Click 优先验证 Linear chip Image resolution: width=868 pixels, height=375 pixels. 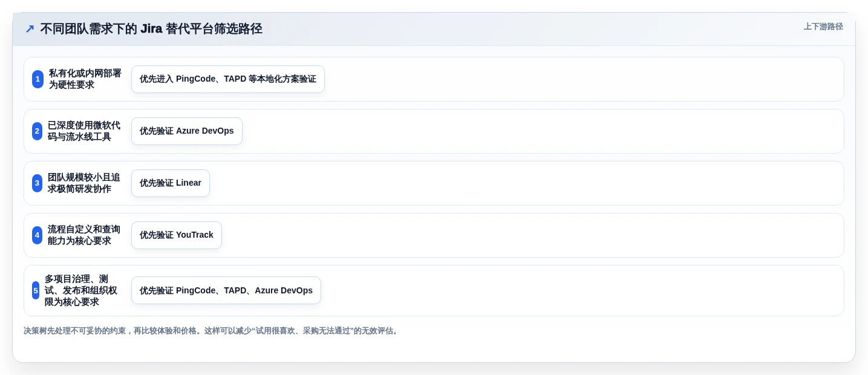(171, 183)
